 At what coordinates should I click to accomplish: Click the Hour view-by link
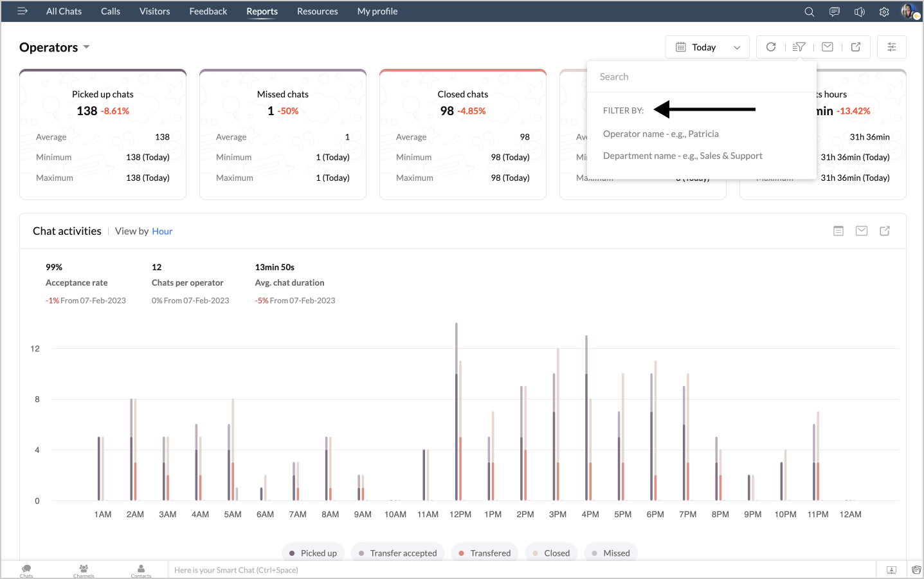point(162,232)
